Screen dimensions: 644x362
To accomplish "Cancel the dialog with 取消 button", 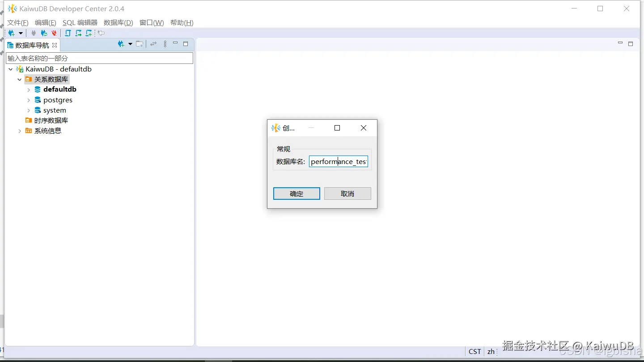I will coord(347,194).
